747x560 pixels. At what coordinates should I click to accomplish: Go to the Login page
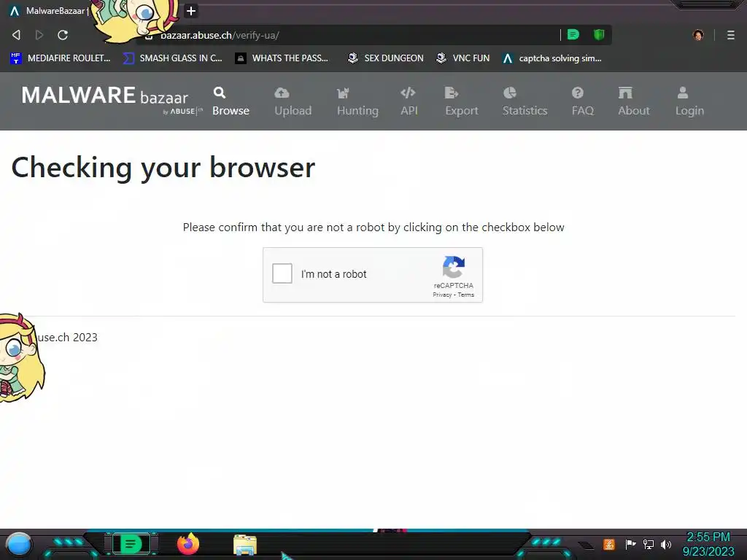(x=689, y=101)
